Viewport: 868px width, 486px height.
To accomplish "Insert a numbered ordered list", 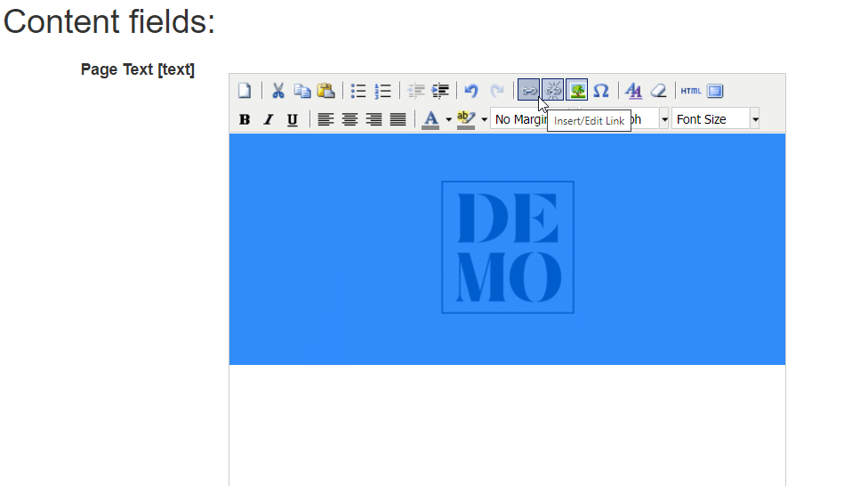I will [x=383, y=90].
